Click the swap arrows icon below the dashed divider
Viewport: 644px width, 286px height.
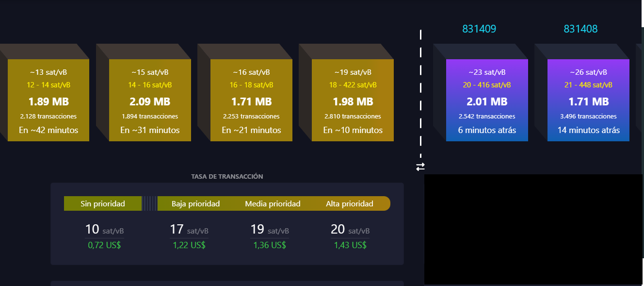420,167
